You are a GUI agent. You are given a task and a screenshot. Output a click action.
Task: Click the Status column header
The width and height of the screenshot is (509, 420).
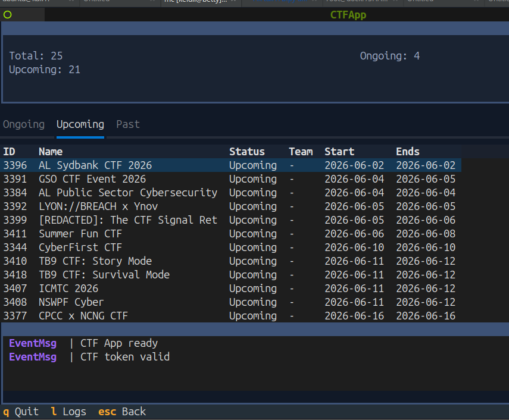tap(247, 152)
